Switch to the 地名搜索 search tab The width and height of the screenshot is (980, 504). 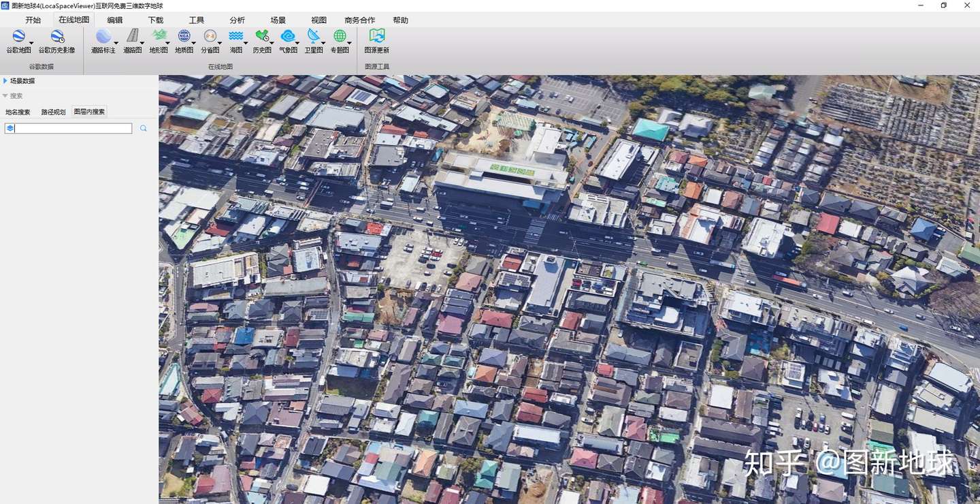click(18, 112)
